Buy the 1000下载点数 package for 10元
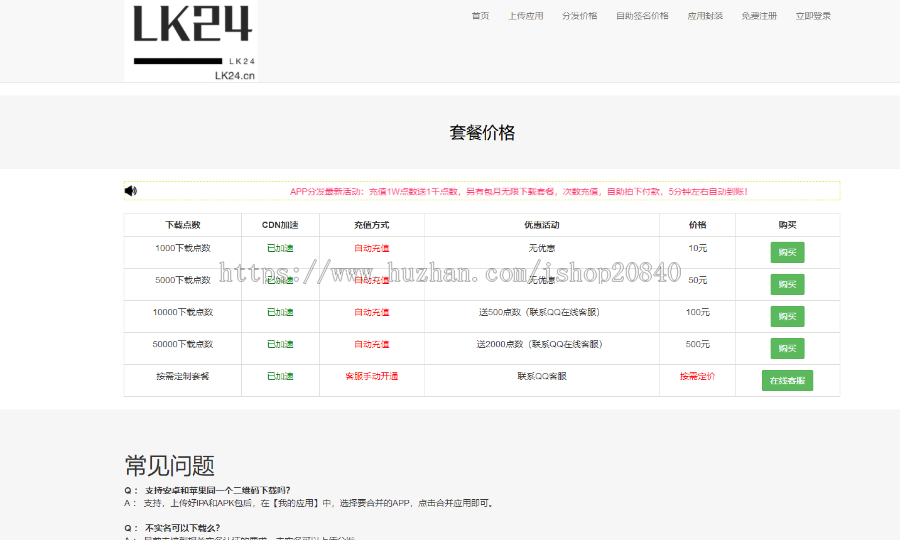 pos(788,252)
